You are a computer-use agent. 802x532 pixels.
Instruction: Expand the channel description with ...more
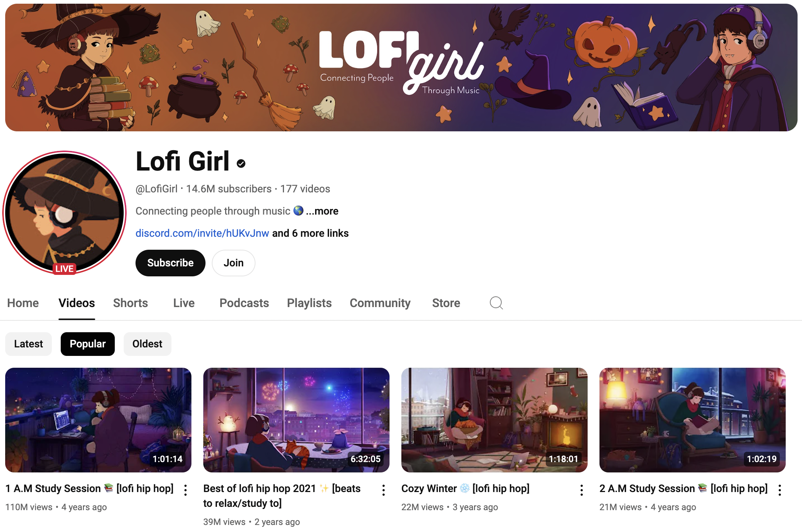322,211
